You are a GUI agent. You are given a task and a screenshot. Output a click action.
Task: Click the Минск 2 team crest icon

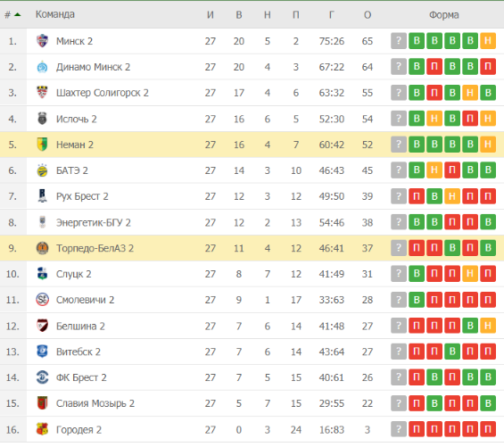tap(42, 41)
